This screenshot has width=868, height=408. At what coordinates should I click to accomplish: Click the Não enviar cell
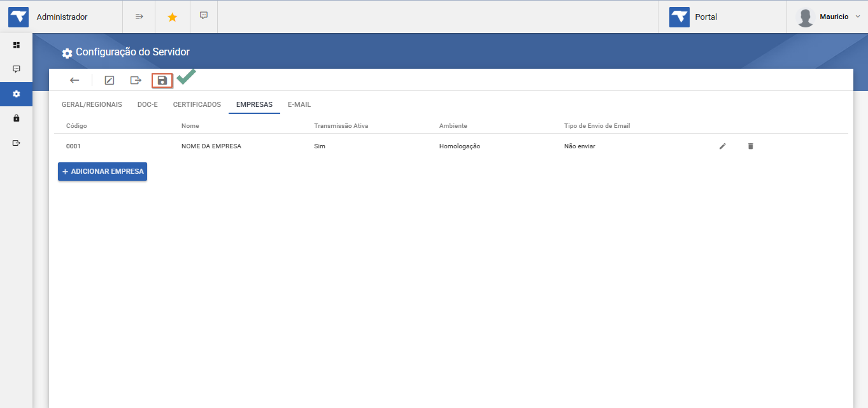580,146
